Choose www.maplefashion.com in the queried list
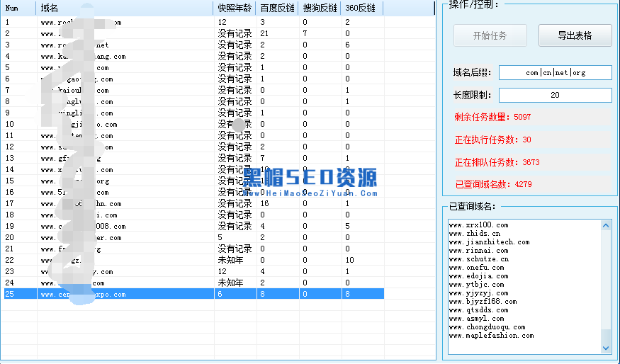 (491, 336)
